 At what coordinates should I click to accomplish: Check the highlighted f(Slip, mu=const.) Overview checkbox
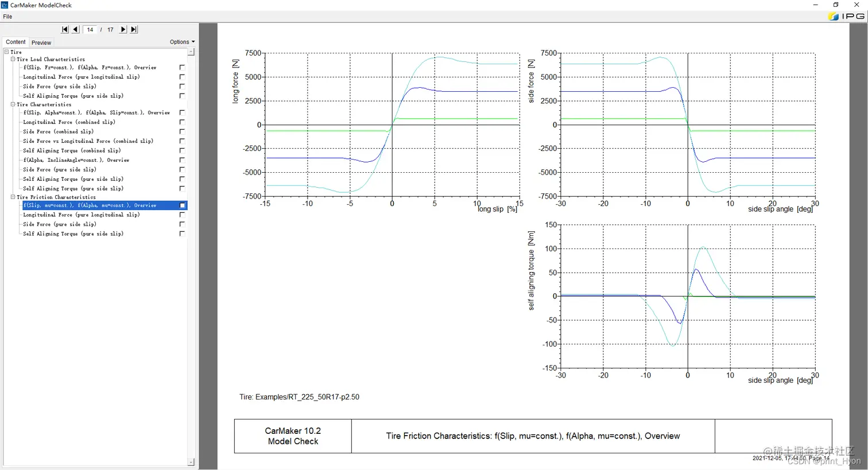click(x=182, y=205)
